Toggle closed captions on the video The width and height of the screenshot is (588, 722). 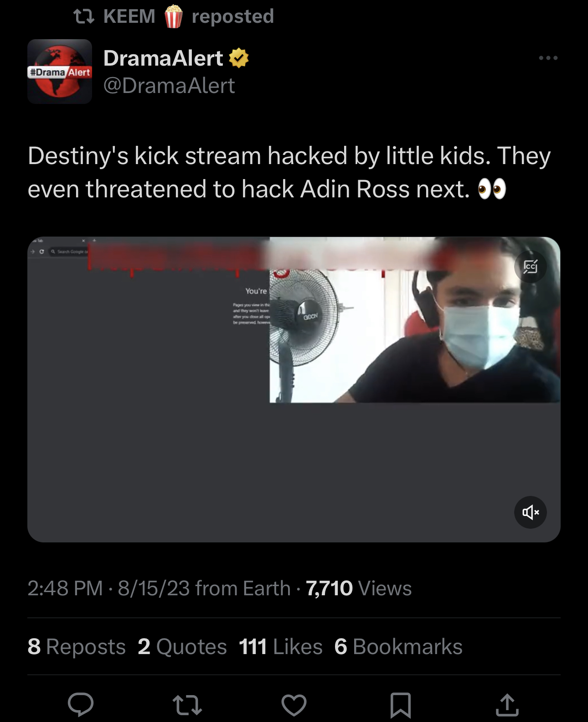(531, 267)
